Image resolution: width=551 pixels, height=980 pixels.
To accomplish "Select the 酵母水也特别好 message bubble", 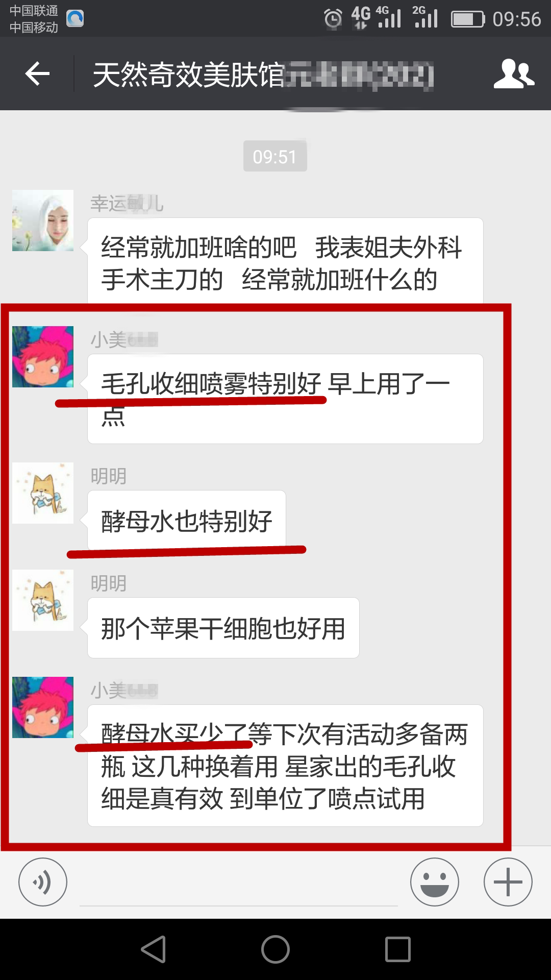I will point(187,521).
